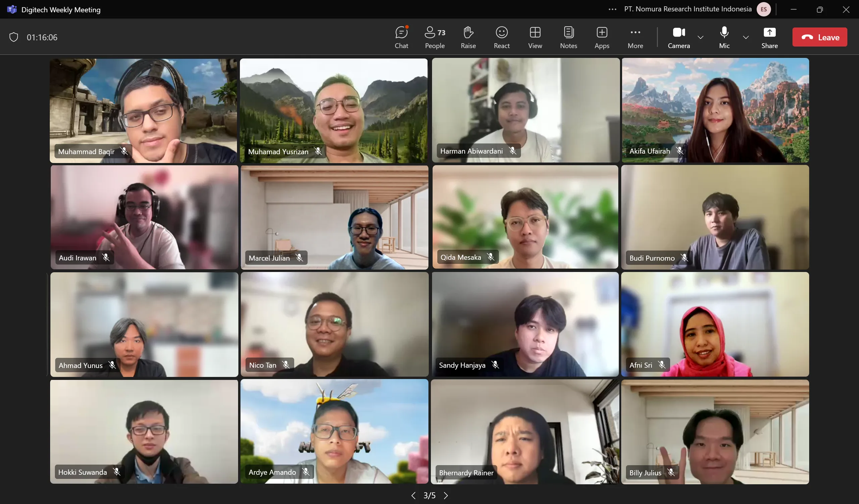This screenshot has width=859, height=504.
Task: Expand the Mic options dropdown arrow
Action: tap(746, 37)
